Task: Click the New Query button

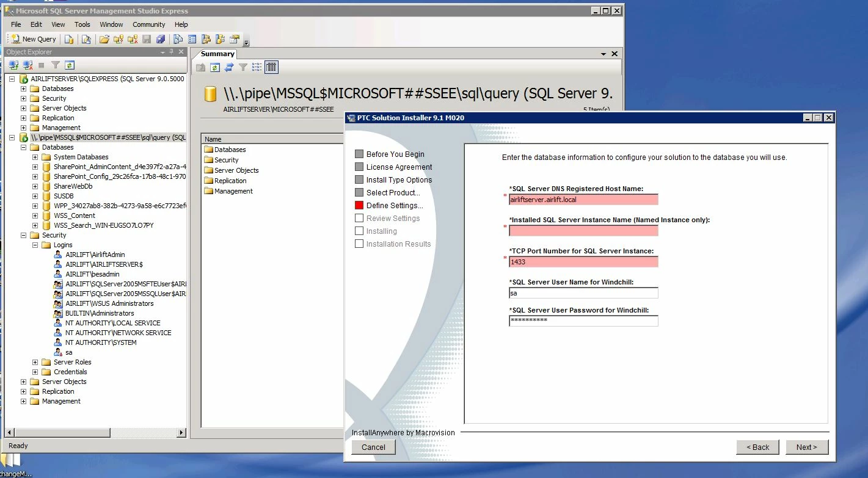Action: (x=33, y=39)
